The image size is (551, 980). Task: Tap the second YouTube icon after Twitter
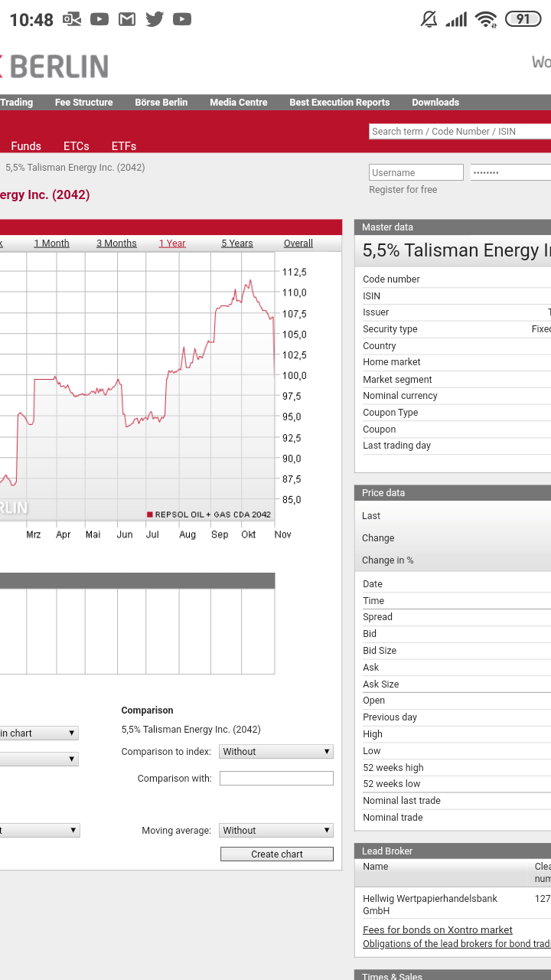pos(182,19)
